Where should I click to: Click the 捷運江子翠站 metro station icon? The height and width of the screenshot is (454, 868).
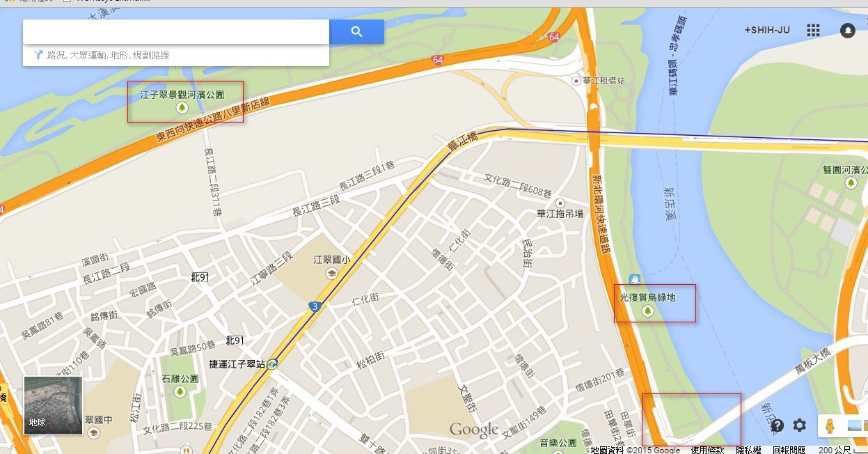pyautogui.click(x=272, y=363)
